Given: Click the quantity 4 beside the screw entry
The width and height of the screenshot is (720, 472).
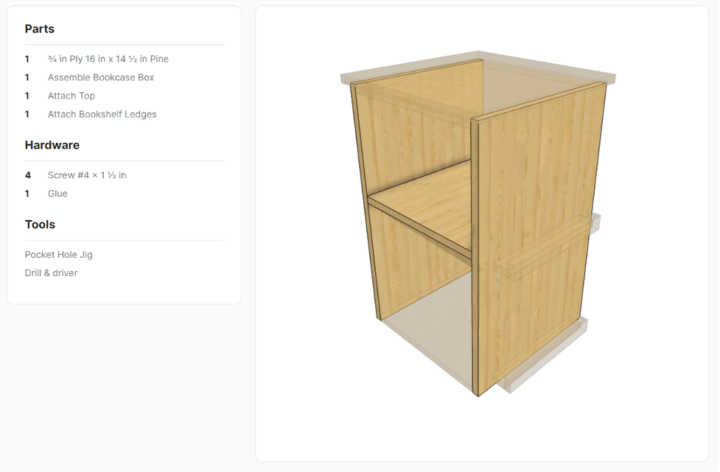Looking at the screenshot, I should pyautogui.click(x=28, y=175).
